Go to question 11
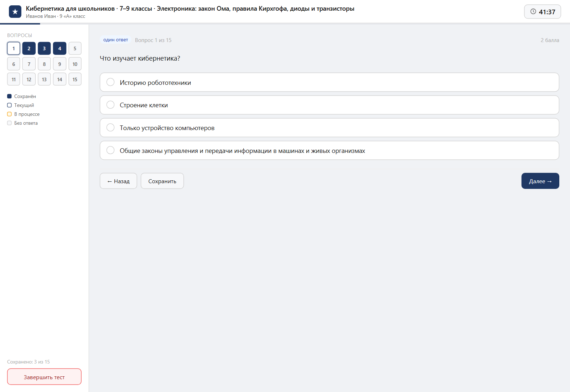 (14, 79)
